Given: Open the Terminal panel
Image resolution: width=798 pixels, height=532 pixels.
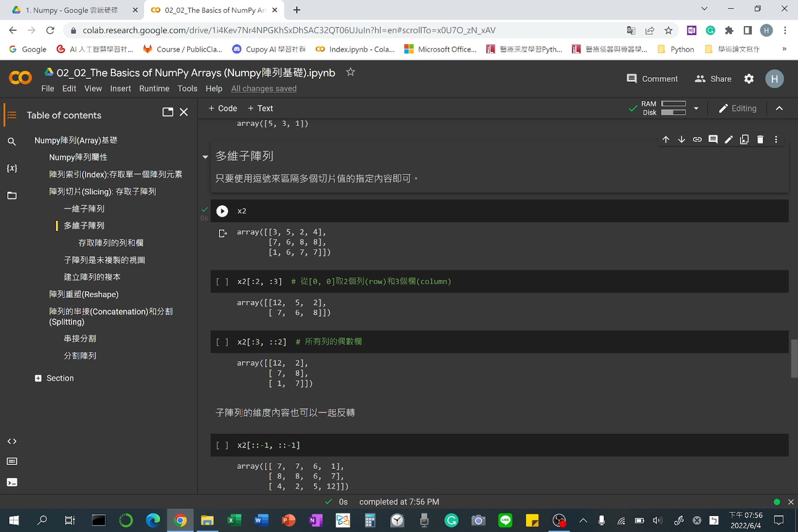Looking at the screenshot, I should pos(12,482).
